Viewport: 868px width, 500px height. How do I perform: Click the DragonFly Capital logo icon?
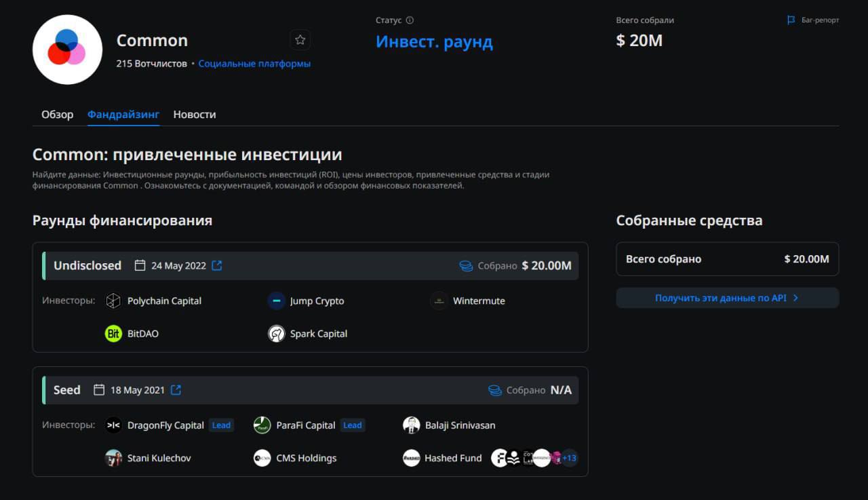coord(113,425)
